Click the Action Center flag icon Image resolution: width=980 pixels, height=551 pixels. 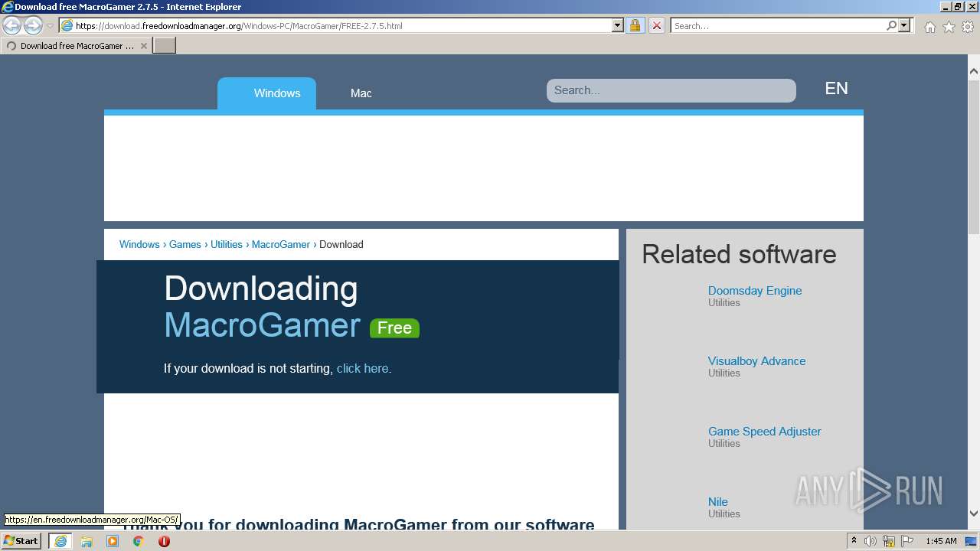907,541
